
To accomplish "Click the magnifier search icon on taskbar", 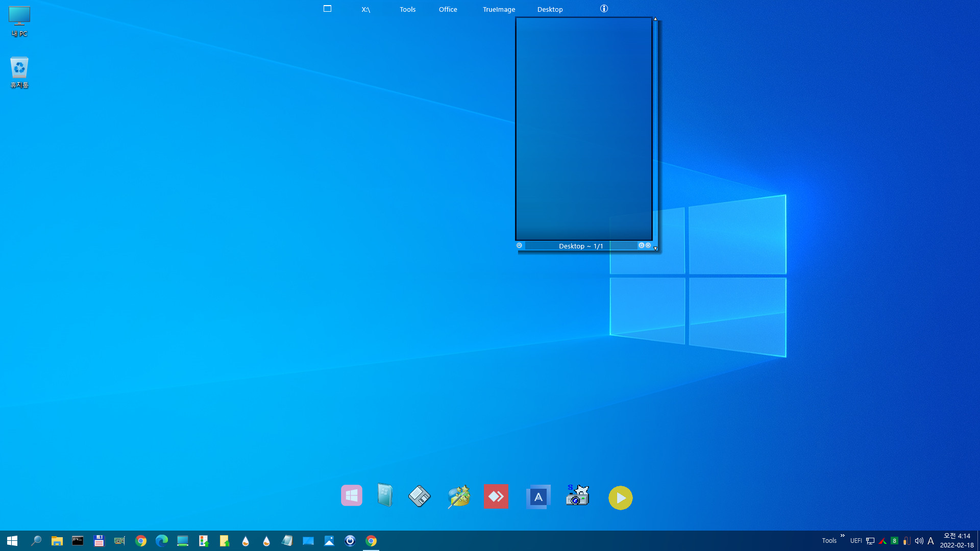I will (x=36, y=541).
